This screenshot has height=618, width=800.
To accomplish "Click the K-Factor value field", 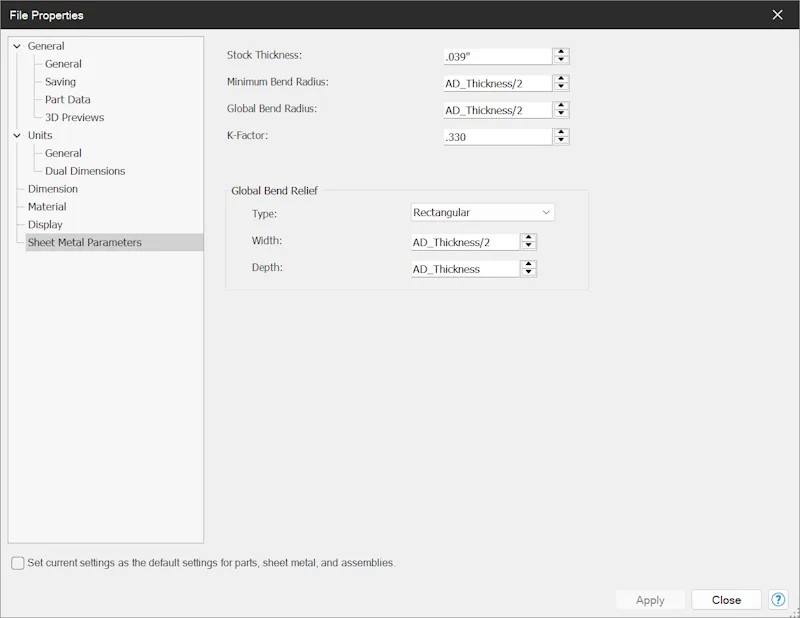I will (498, 137).
